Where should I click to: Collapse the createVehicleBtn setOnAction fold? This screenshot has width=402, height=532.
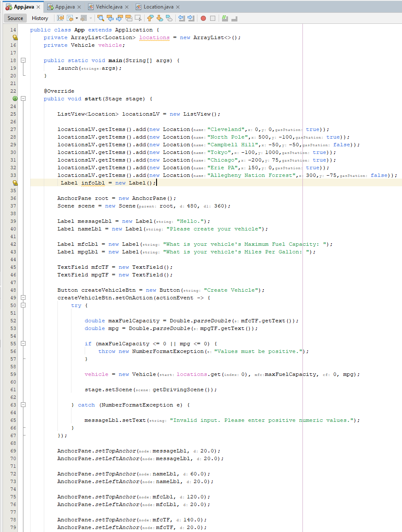pyautogui.click(x=23, y=298)
